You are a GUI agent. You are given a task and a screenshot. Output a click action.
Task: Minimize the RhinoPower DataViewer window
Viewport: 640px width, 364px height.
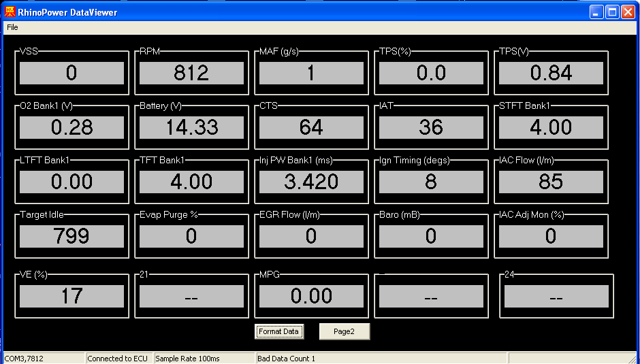pos(596,12)
